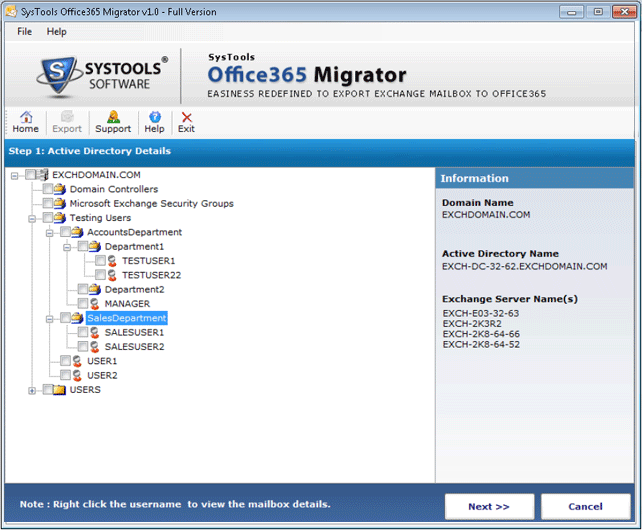The height and width of the screenshot is (530, 642).
Task: Click the Home toolbar icon
Action: tap(25, 117)
